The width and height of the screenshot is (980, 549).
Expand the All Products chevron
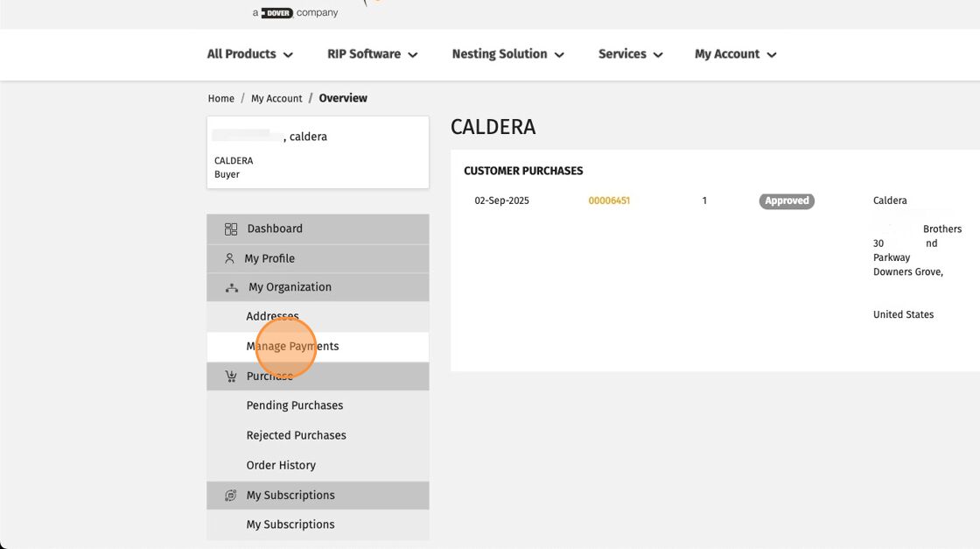pos(288,55)
